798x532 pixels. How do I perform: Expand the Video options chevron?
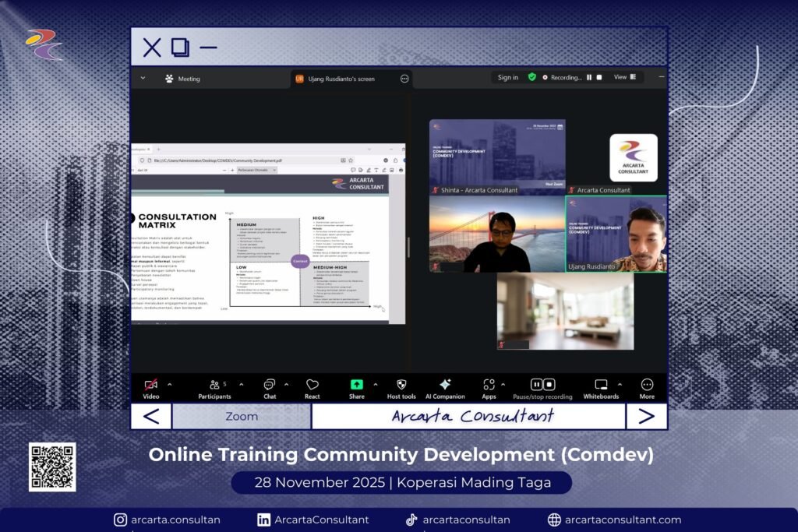point(170,384)
